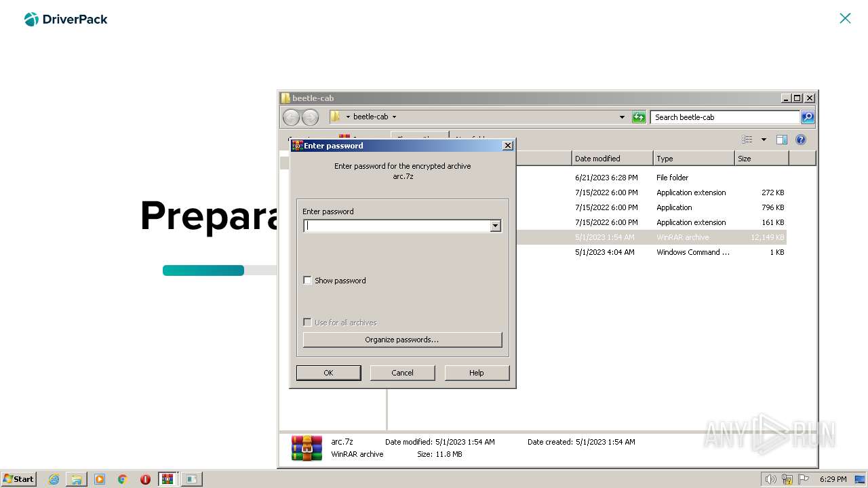Image resolution: width=868 pixels, height=488 pixels.
Task: Select the 161 KB Application extension row
Action: [x=651, y=222]
